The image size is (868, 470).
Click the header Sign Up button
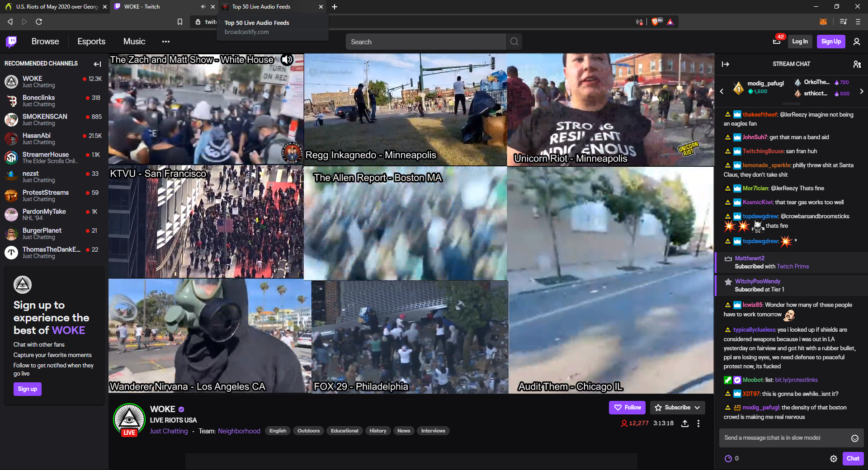[831, 42]
